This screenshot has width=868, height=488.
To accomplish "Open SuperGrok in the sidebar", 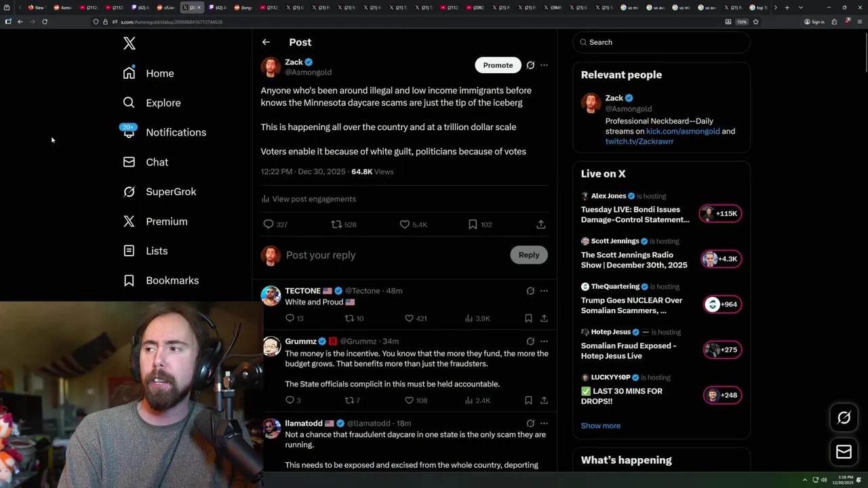I will (159, 192).
